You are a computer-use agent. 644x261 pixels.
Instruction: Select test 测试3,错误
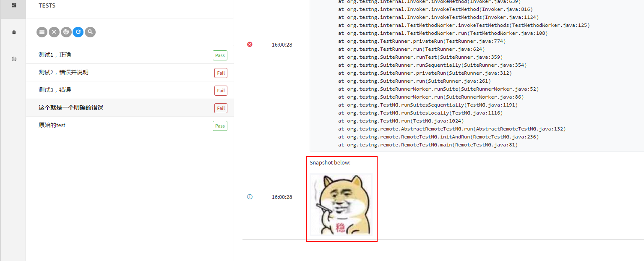[130, 90]
